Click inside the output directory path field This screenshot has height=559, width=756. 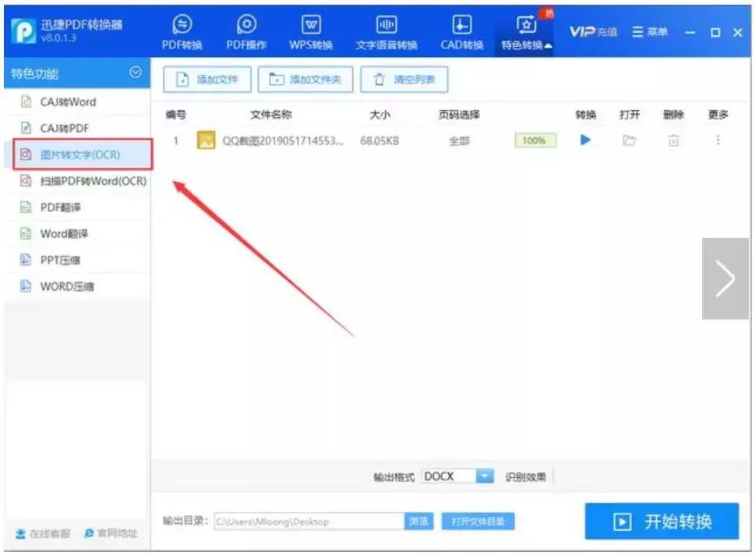point(304,521)
